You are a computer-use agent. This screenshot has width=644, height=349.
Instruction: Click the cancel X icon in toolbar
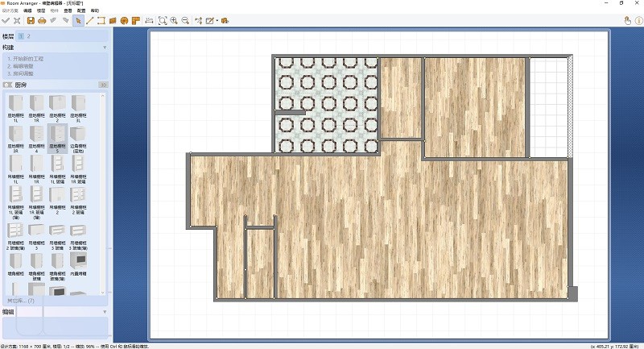tap(17, 21)
